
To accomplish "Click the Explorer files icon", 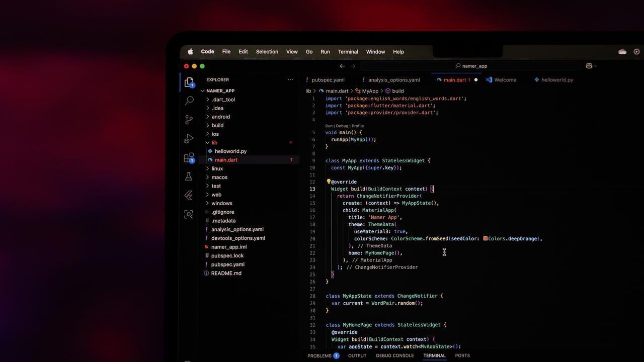I will coord(189,82).
